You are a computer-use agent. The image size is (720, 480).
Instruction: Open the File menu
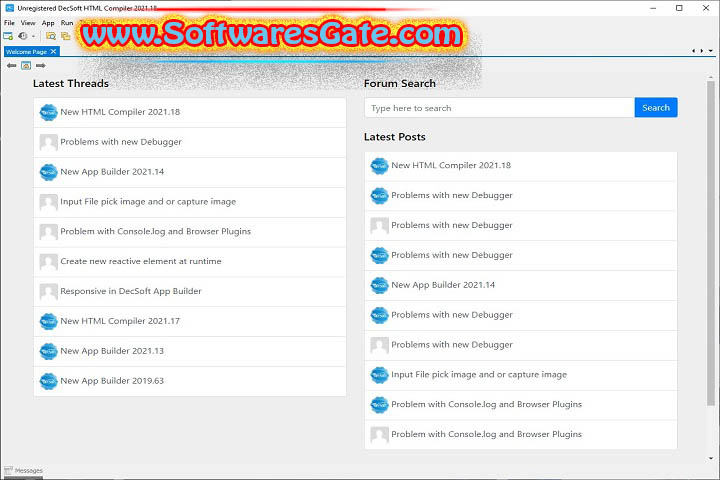click(9, 23)
